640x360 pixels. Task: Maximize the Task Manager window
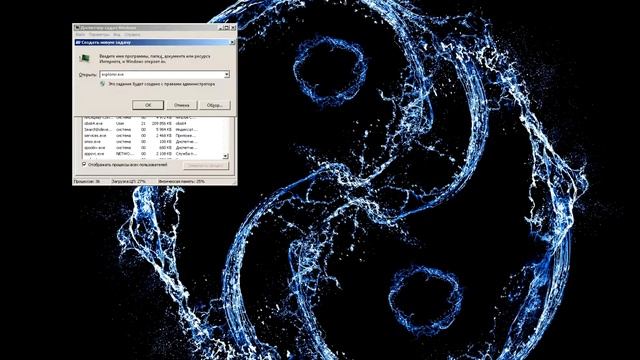tap(227, 28)
